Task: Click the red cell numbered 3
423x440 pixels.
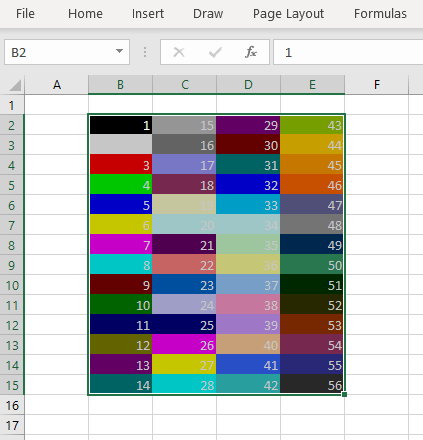Action: (x=121, y=164)
